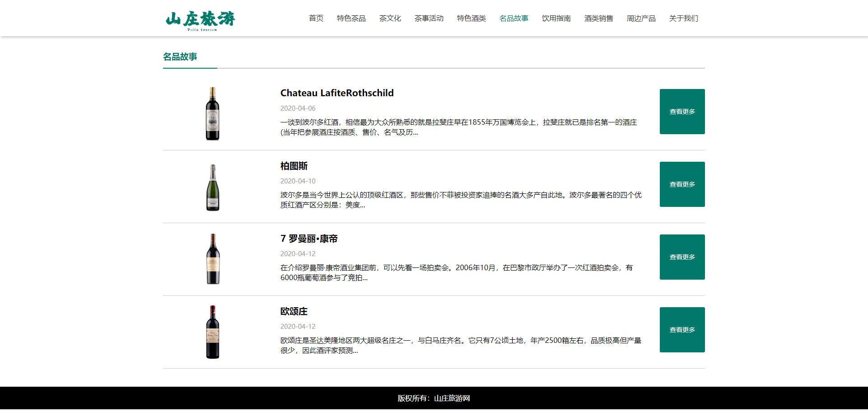
Task: Click the summary beginning 欧颂庄是圣达美隆地区
Action: pyautogui.click(x=461, y=346)
